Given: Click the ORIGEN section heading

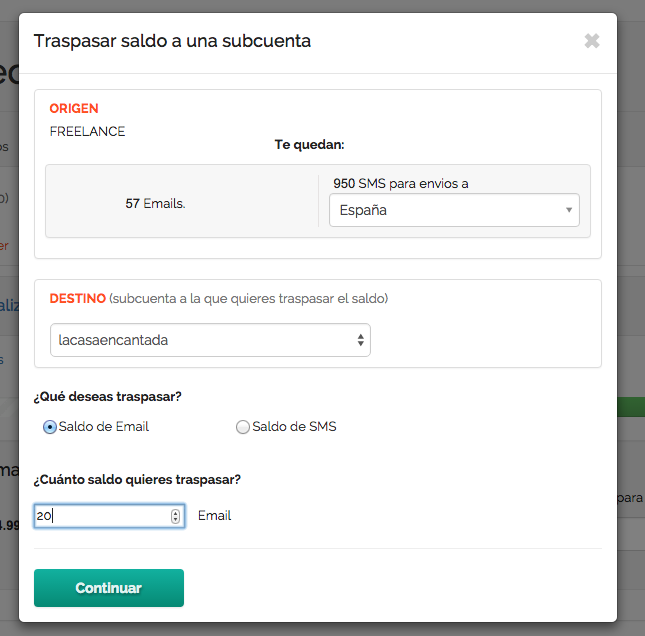Looking at the screenshot, I should 74,108.
